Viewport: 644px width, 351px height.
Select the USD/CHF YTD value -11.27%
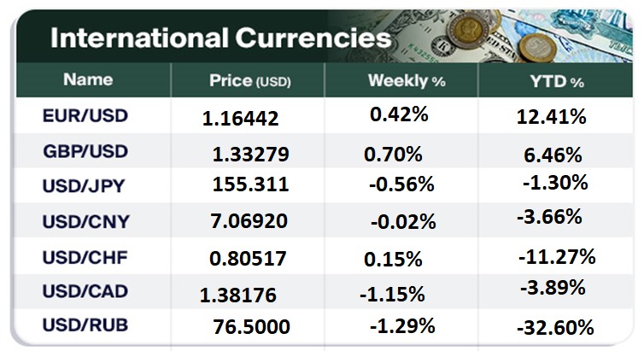pos(556,256)
